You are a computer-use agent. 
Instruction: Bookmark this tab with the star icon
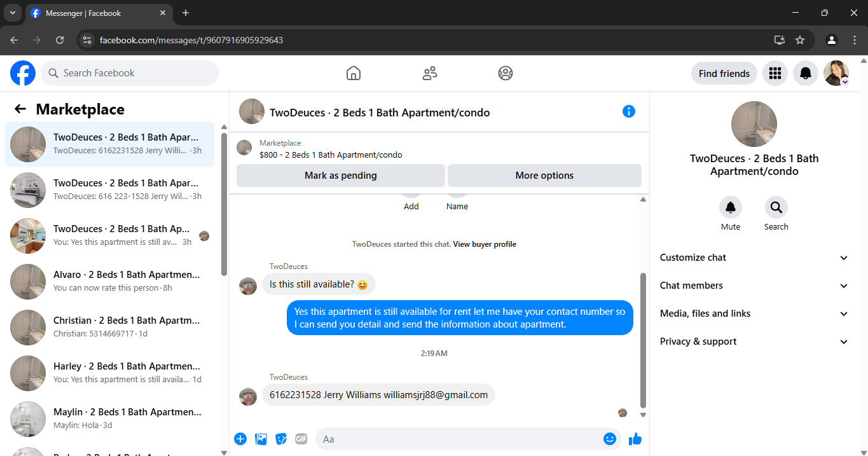800,40
